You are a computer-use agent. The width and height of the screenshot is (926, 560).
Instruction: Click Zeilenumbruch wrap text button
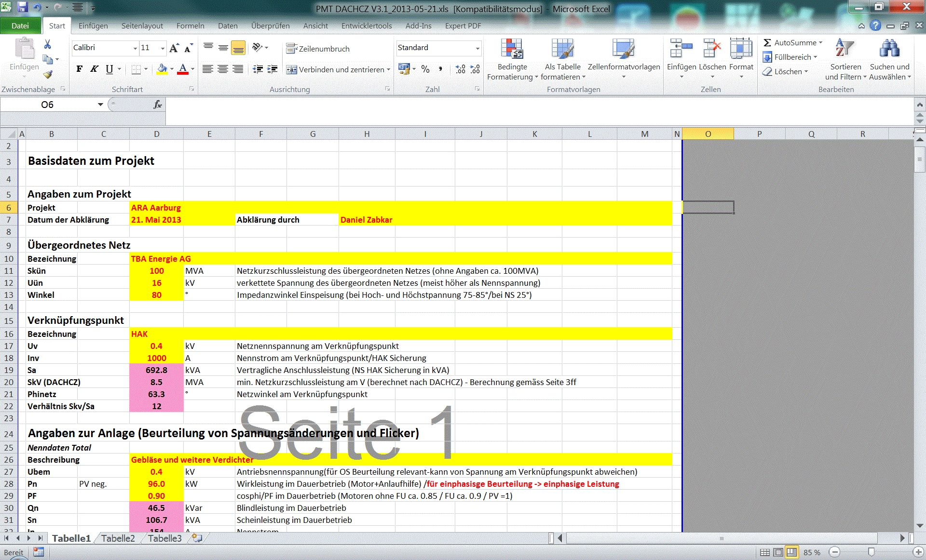(x=318, y=49)
